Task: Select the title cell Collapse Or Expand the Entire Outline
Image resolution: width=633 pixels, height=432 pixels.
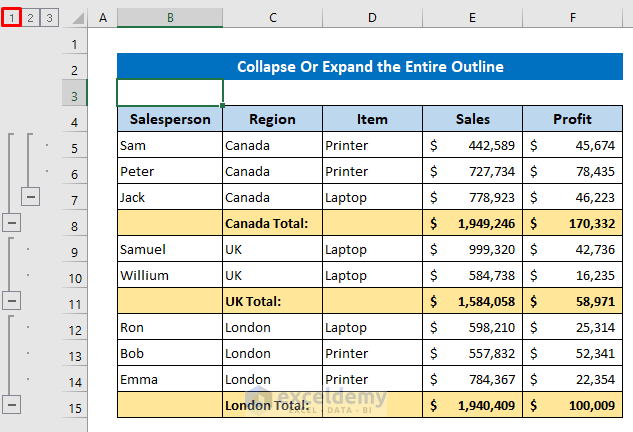Action: click(370, 67)
